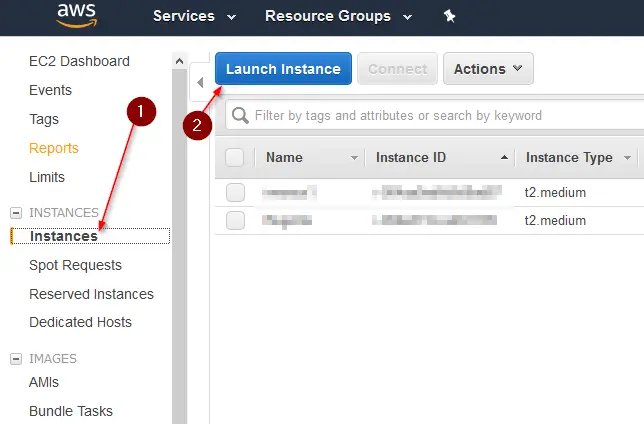Viewport: 644px width, 424px height.
Task: Open Dedicated Hosts in sidebar
Action: click(x=80, y=322)
